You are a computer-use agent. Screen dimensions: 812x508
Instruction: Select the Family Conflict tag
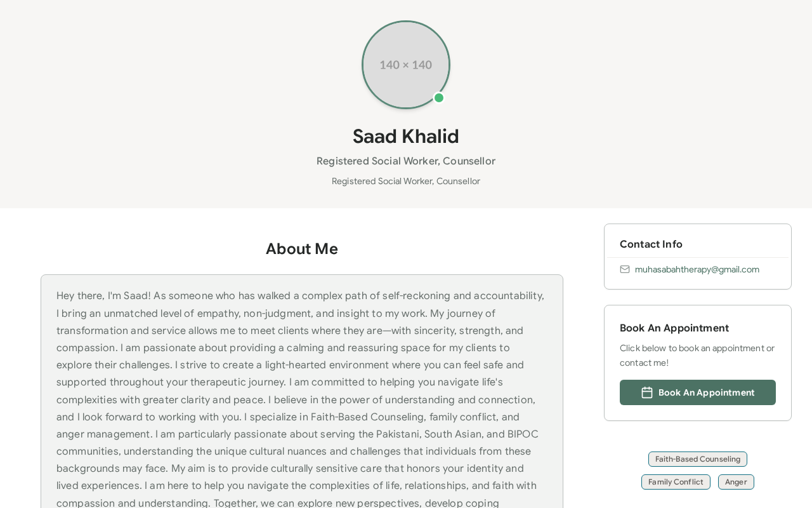[x=676, y=482]
